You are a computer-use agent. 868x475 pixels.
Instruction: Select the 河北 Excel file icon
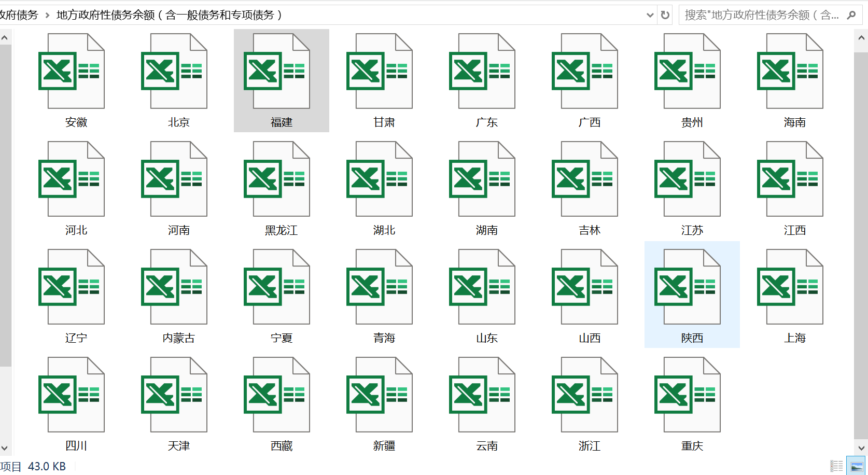[x=72, y=179]
